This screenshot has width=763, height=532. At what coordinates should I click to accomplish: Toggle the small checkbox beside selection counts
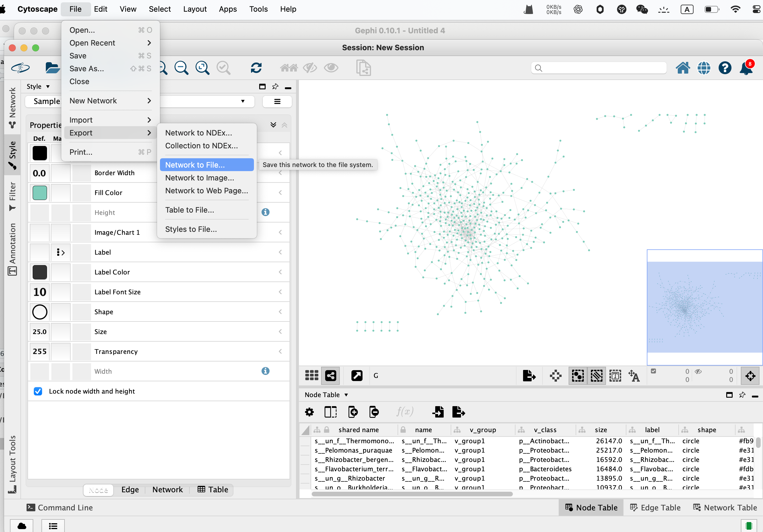pos(653,371)
